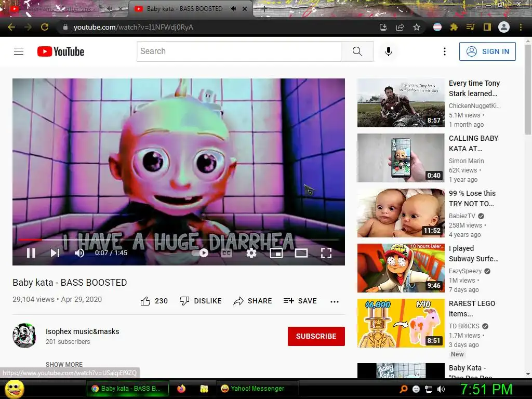Open the BabiezTV channel name

tap(462, 216)
